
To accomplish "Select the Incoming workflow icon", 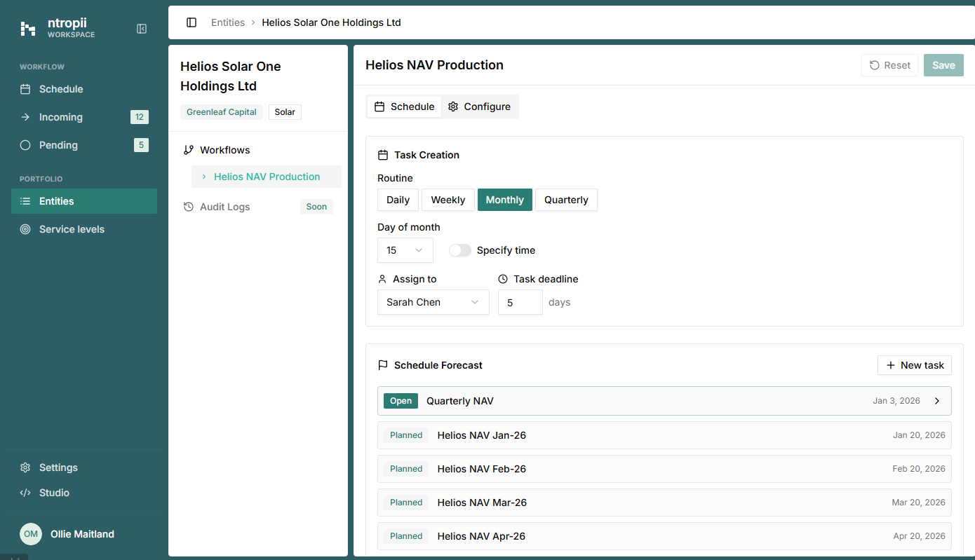I will pyautogui.click(x=25, y=117).
